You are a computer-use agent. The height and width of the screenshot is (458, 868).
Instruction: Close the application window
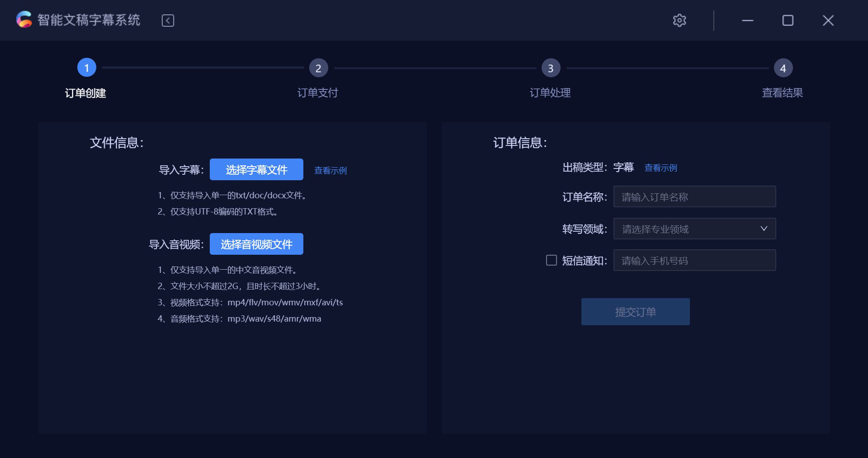[828, 20]
